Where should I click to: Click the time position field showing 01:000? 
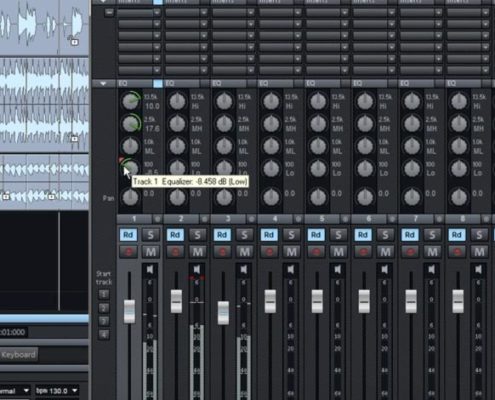(13, 332)
